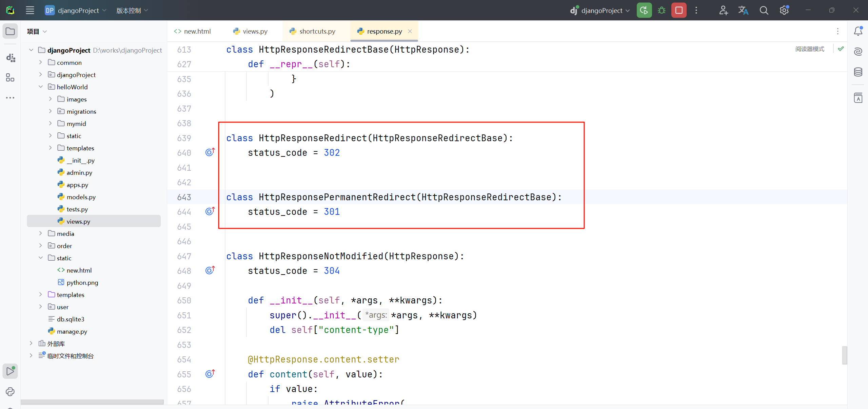The width and height of the screenshot is (868, 409).
Task: Open the Python Console tool window
Action: [10, 391]
